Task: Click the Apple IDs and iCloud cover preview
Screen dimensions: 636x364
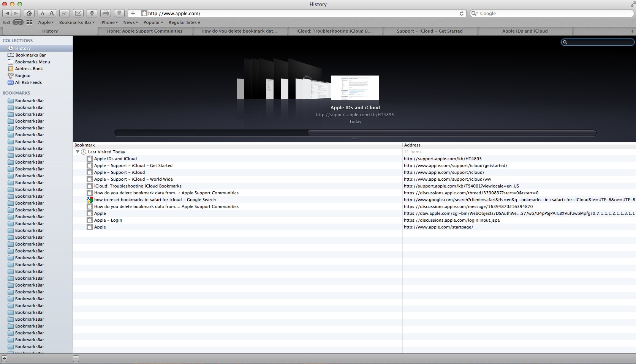Action: 355,88
